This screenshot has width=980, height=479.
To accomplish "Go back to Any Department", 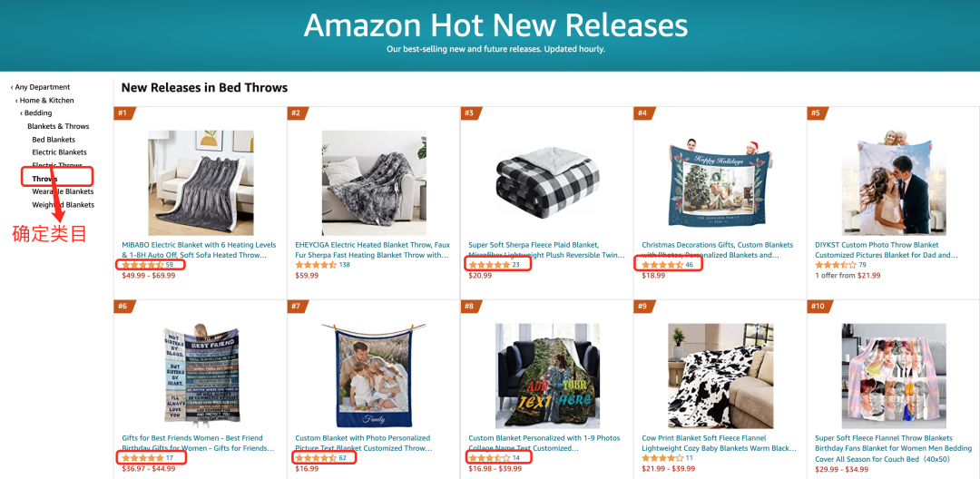I will 42,87.
